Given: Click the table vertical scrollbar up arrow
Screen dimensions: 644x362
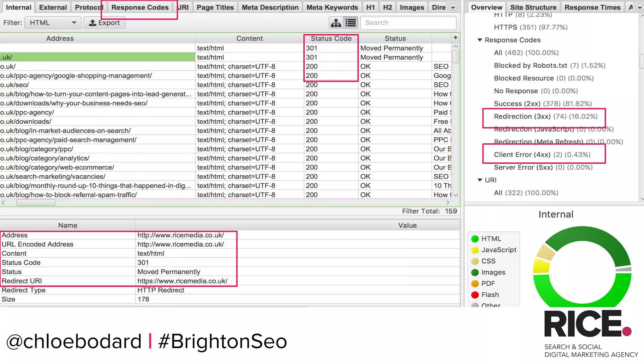Looking at the screenshot, I should 455,47.
